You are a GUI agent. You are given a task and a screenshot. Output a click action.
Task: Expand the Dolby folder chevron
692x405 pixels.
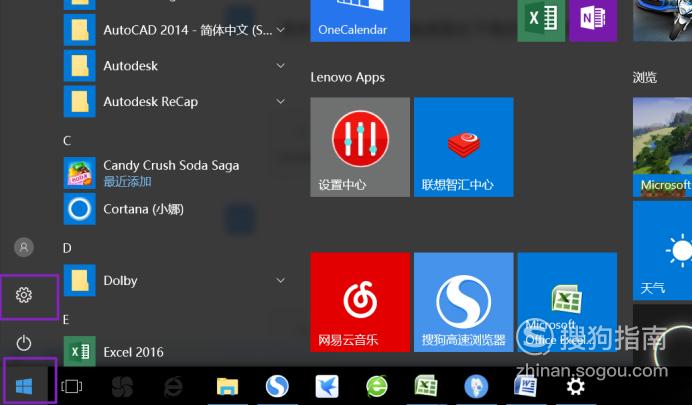click(280, 280)
